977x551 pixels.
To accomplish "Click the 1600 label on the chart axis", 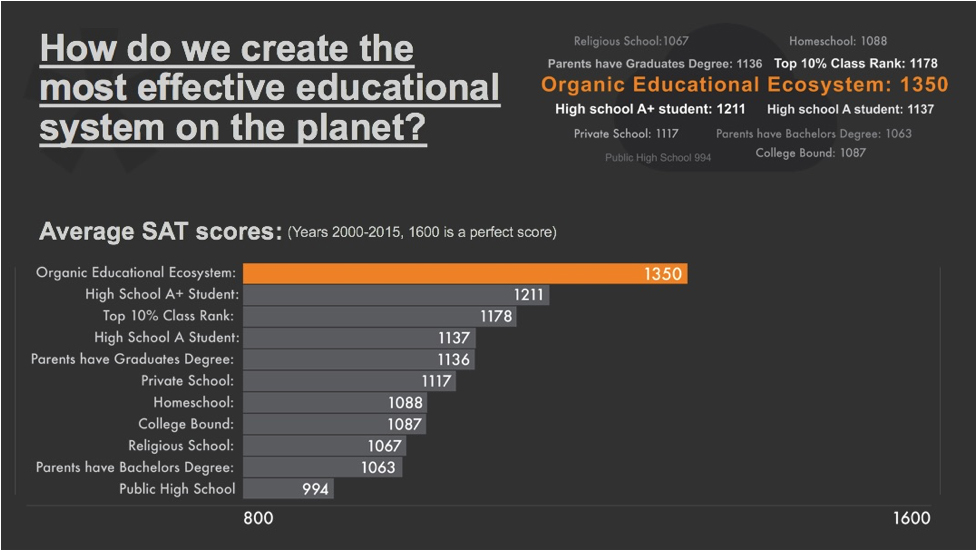I will click(911, 518).
